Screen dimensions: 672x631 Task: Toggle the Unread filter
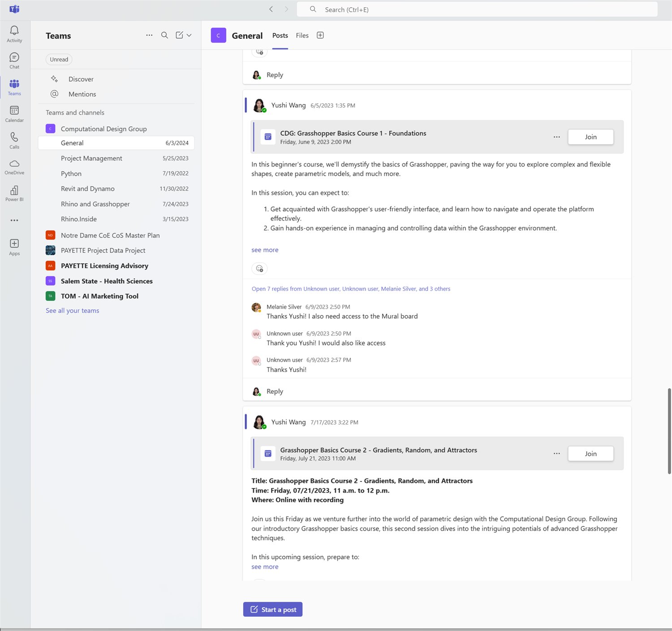[x=59, y=59]
